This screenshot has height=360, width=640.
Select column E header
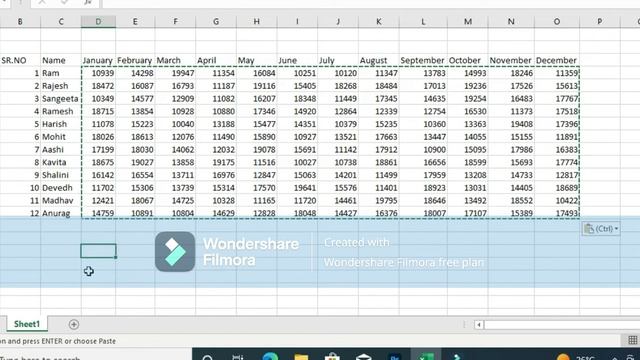click(x=135, y=22)
